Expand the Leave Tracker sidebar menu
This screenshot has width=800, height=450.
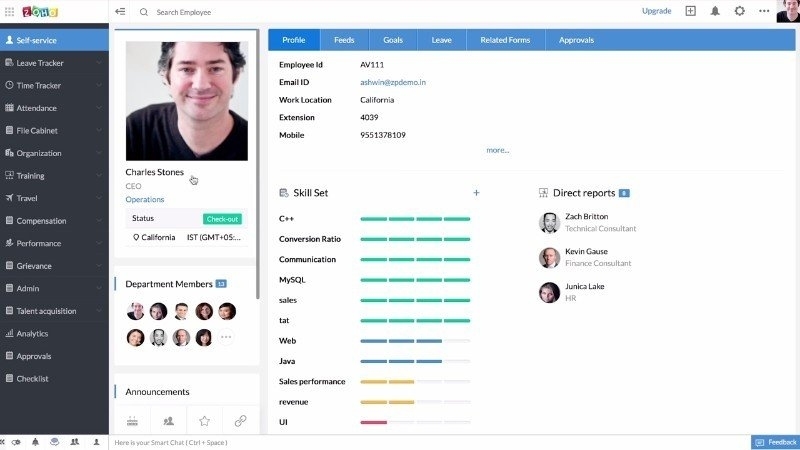pyautogui.click(x=54, y=63)
